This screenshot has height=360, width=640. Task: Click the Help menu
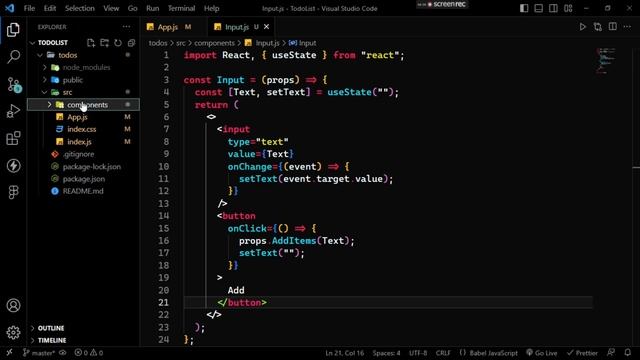pos(211,8)
